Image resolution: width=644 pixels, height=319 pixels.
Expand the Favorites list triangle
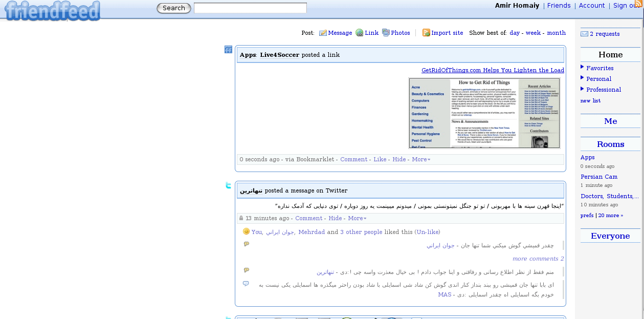(x=582, y=67)
